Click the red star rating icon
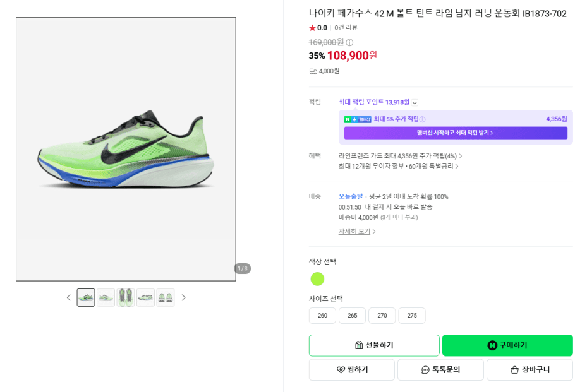Image resolution: width=587 pixels, height=392 pixels. [x=312, y=28]
